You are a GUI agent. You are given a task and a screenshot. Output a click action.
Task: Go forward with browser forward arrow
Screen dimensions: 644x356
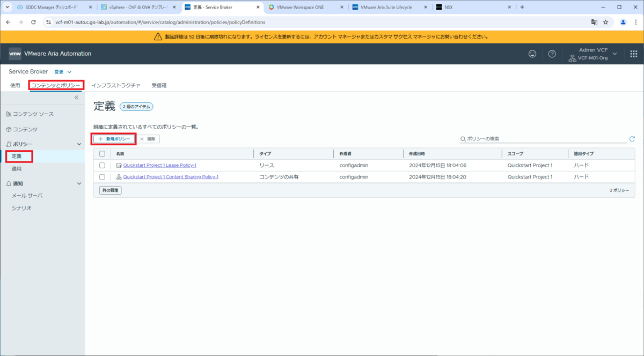click(20, 22)
